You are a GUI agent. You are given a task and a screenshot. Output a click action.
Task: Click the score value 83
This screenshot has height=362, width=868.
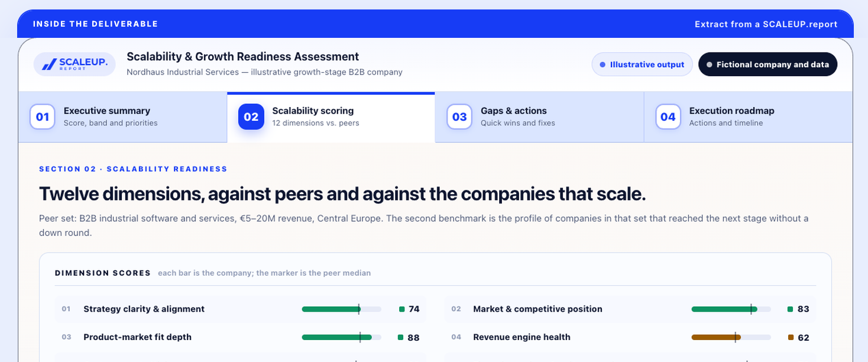803,309
